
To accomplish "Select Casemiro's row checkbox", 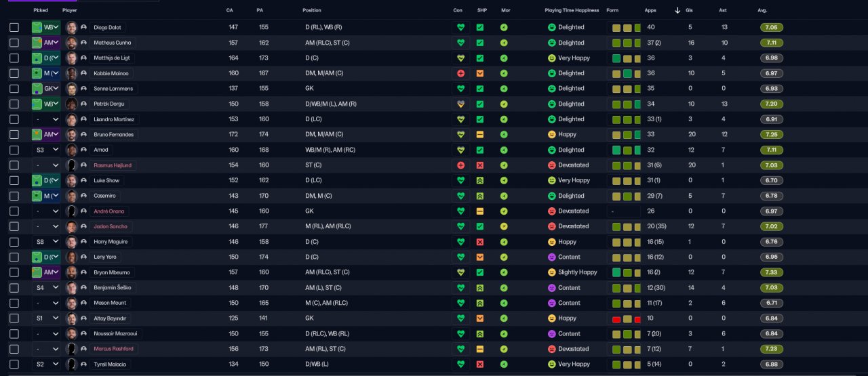I will 14,196.
